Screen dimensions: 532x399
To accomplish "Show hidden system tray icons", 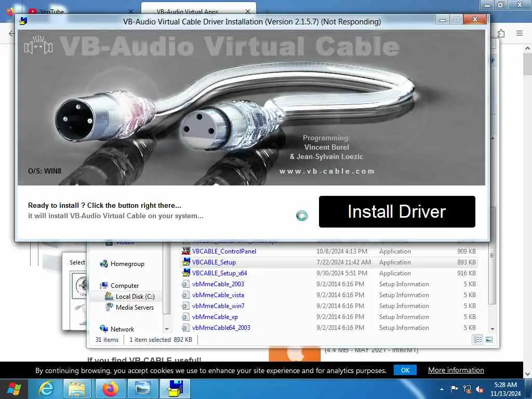I will [442, 389].
